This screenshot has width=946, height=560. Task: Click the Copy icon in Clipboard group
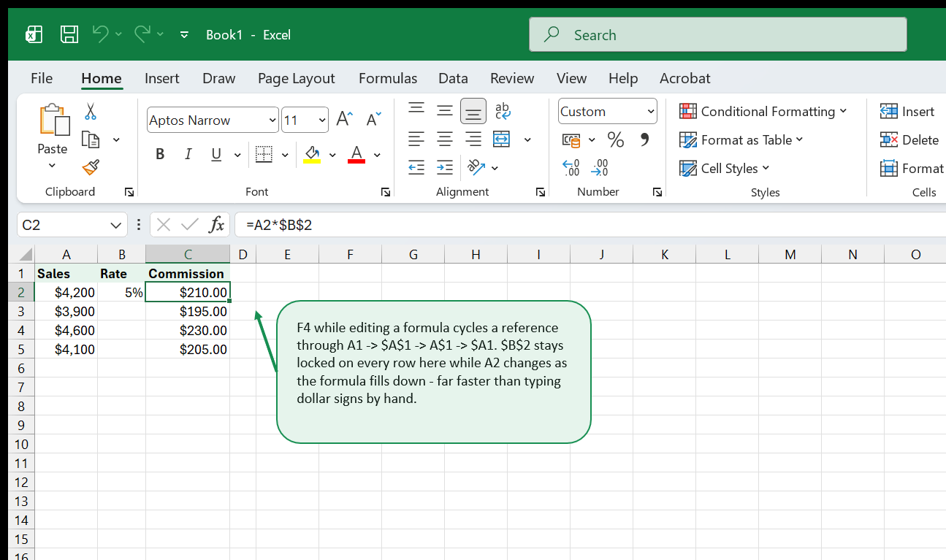[x=91, y=139]
